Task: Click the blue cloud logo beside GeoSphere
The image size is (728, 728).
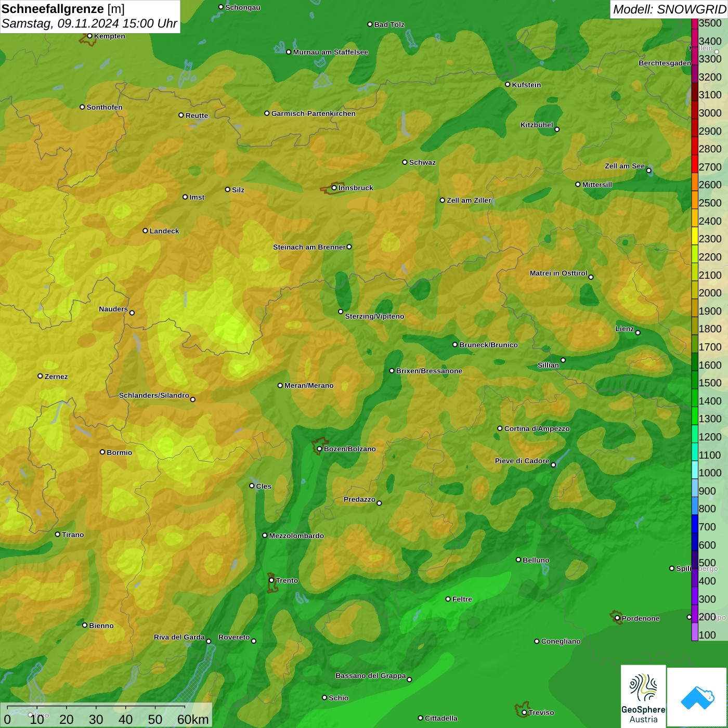Action: tap(697, 697)
